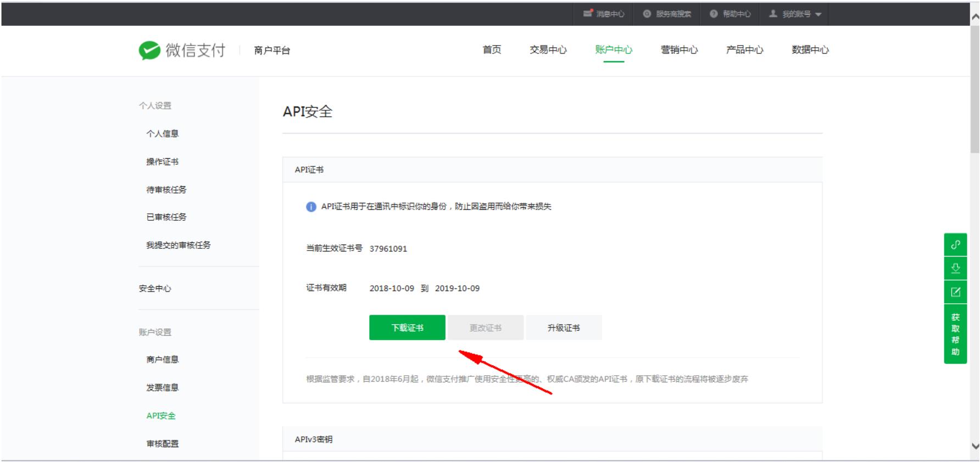The height and width of the screenshot is (462, 980).
Task: Click the certificate number 37961091
Action: point(388,249)
